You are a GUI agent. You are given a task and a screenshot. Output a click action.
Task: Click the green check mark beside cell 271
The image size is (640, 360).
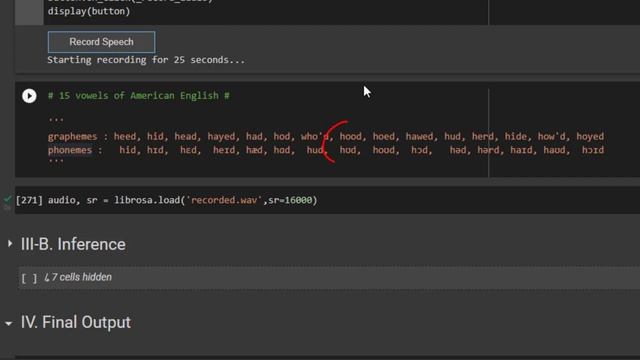point(7,199)
